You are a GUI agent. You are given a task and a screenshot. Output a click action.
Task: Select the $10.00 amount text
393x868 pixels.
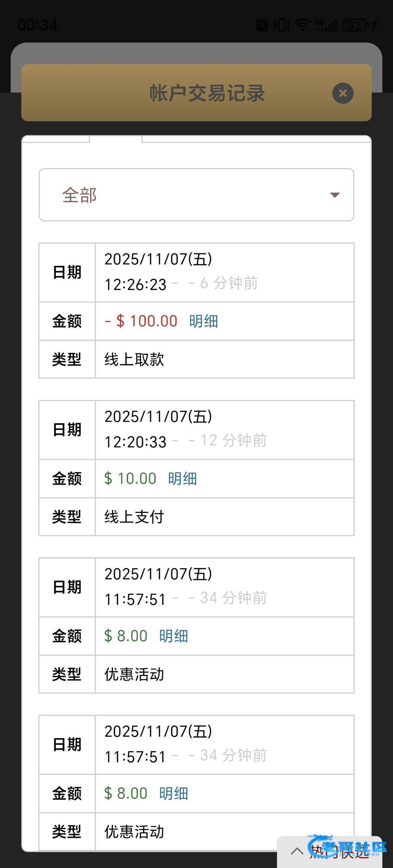[x=130, y=478]
